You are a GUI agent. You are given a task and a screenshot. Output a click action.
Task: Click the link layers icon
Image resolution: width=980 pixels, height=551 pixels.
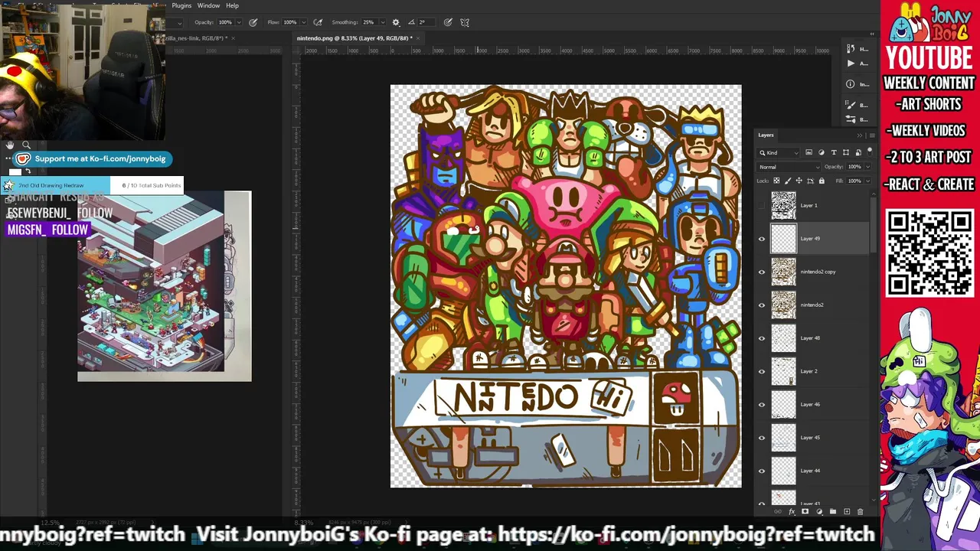pos(779,512)
